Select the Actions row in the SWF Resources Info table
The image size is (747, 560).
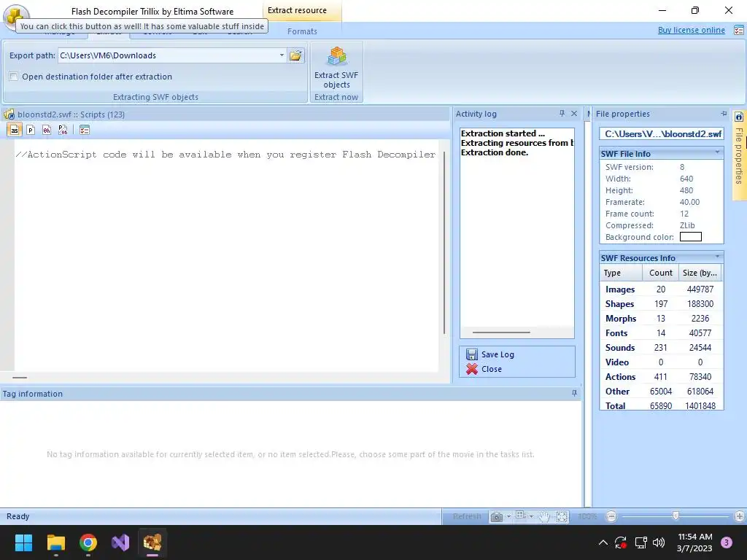tap(661, 377)
